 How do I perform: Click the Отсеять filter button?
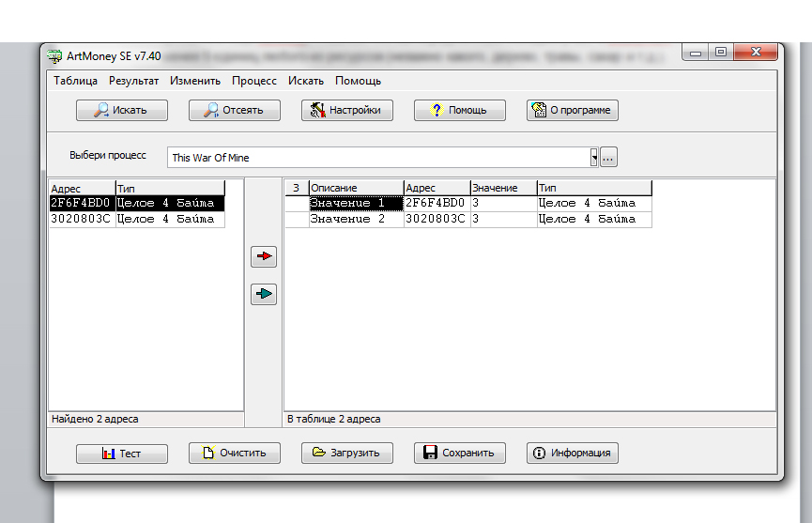[235, 110]
